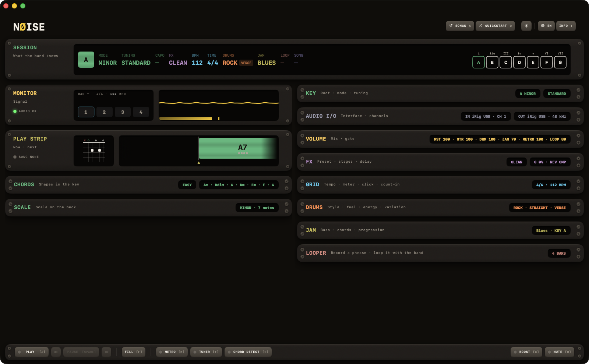Click the VERSE badge next to ROCK
The width and height of the screenshot is (589, 364).
pos(246,63)
